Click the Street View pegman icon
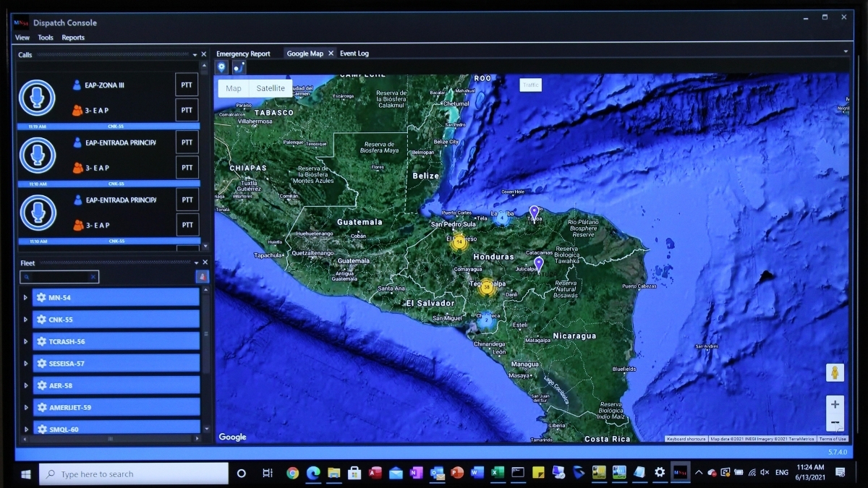The height and width of the screenshot is (488, 868). pos(835,372)
